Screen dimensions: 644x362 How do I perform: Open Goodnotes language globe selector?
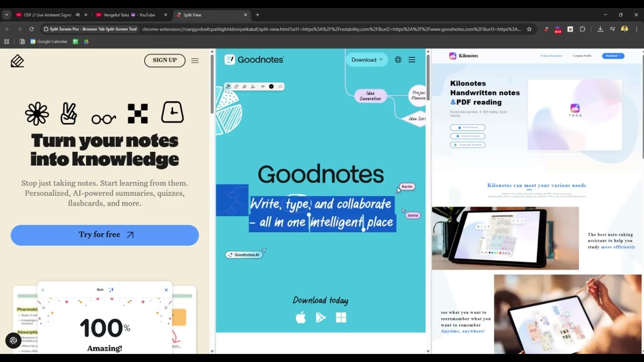[x=398, y=60]
